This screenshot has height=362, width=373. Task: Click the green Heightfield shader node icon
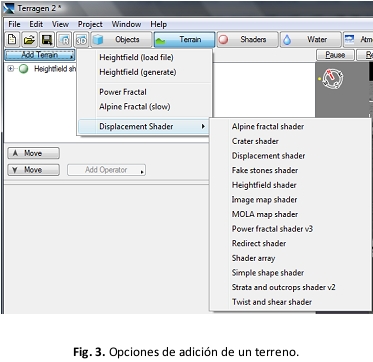coord(23,69)
